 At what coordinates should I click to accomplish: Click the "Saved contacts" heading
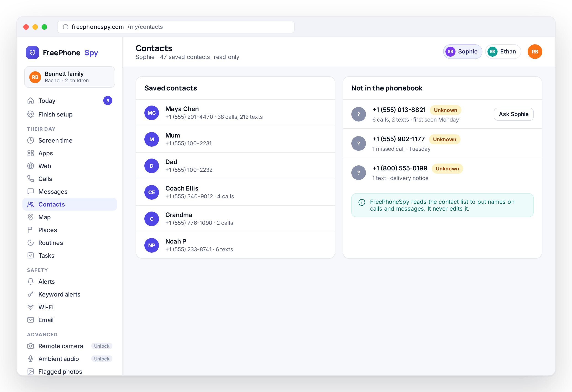tap(171, 88)
